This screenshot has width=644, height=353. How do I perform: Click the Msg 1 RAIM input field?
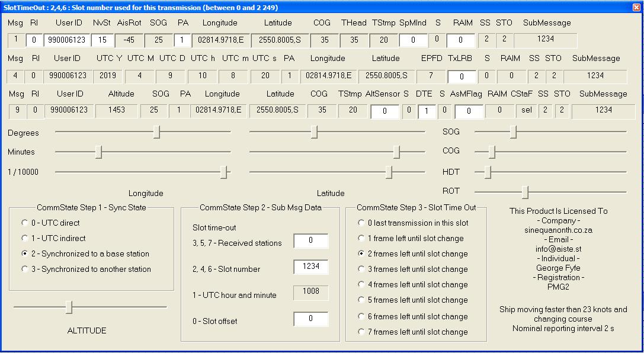coord(460,40)
